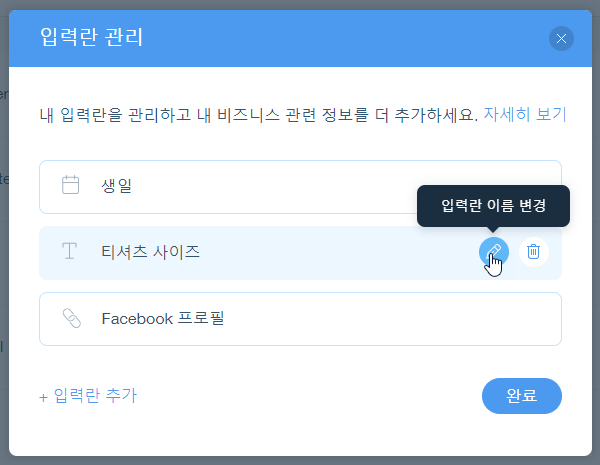Click the chain link icon beside Facebook 프로필

pyautogui.click(x=70, y=319)
